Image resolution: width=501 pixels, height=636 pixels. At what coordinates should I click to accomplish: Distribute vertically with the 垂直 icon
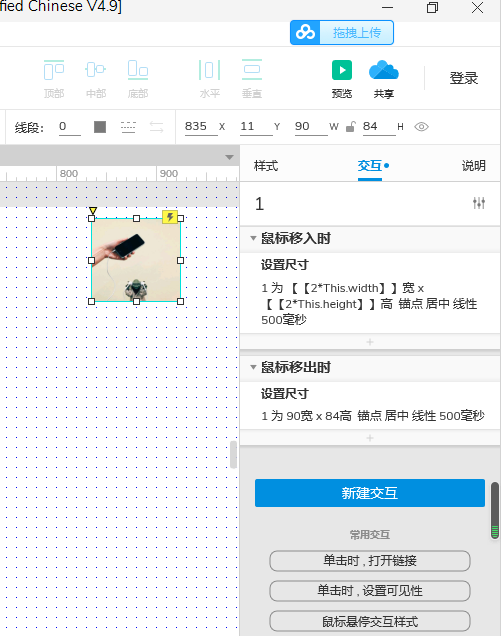click(252, 69)
